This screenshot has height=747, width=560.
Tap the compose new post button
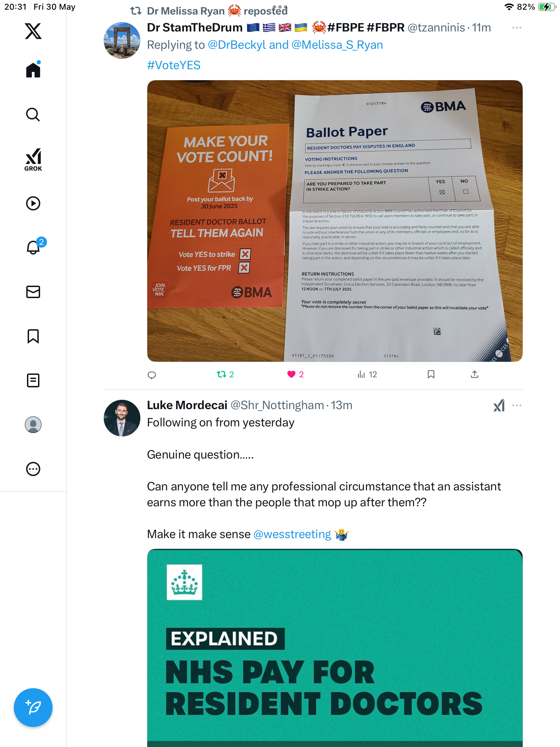tap(33, 708)
